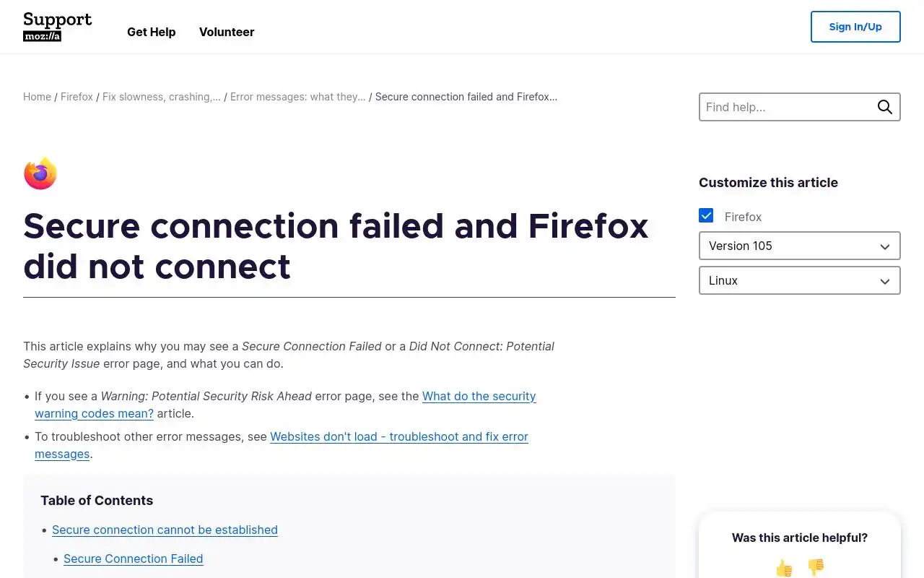The image size is (924, 578).
Task: Click the thumbs up helpful icon
Action: [x=784, y=568]
